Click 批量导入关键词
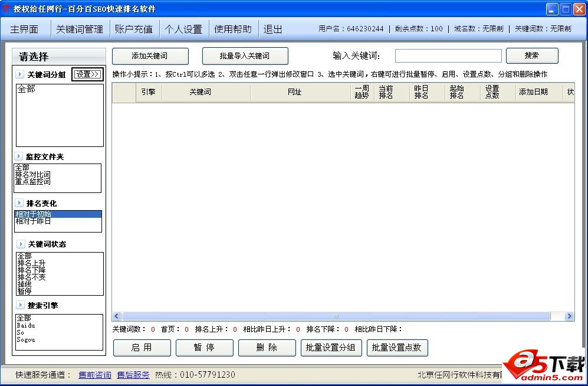This screenshot has width=588, height=386. 245,56
